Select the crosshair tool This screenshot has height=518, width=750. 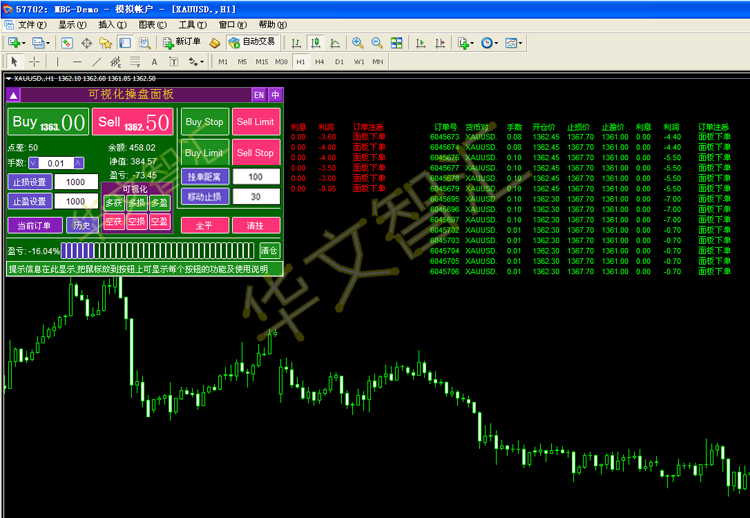click(x=34, y=61)
